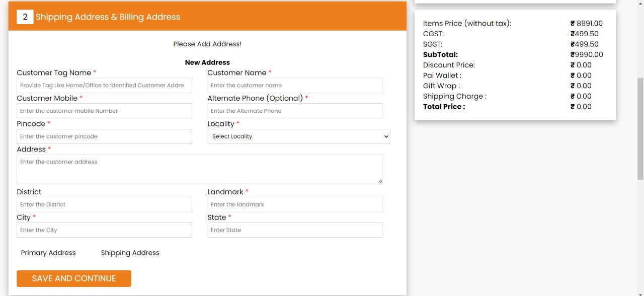
Task: Focus the City input field
Action: pos(104,230)
